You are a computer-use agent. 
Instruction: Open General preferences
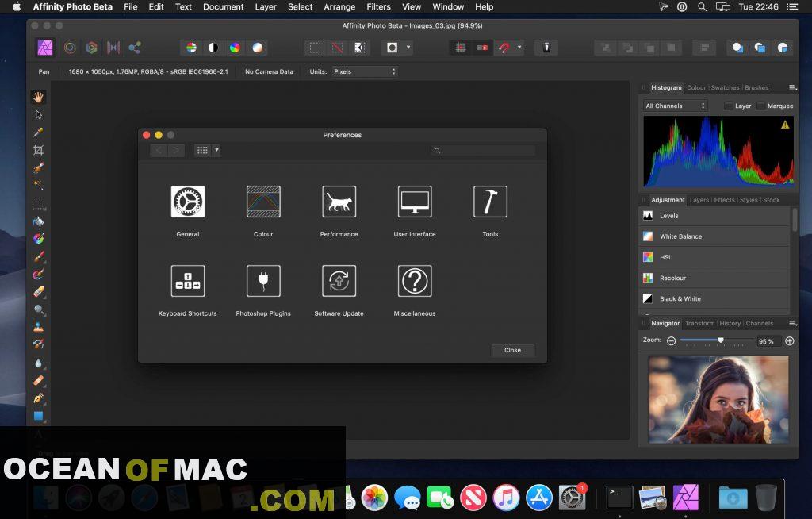pos(187,202)
